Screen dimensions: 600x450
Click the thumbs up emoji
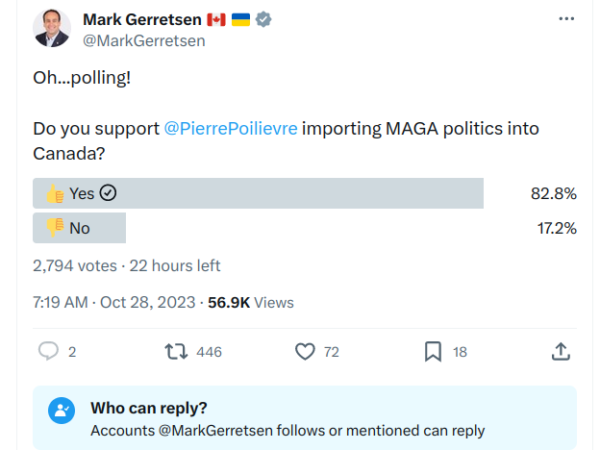[54, 194]
